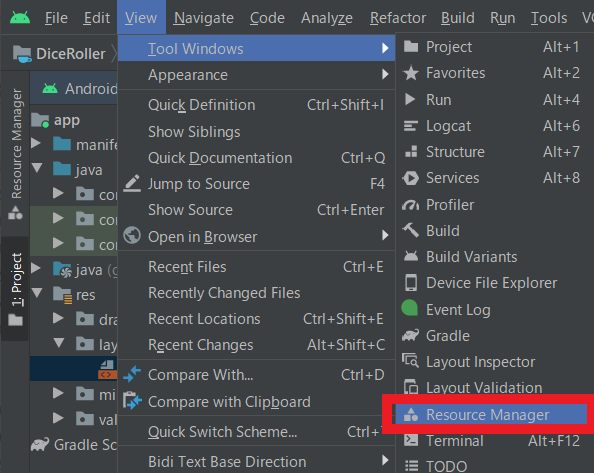
Task: Open the Navigate menu
Action: click(203, 18)
